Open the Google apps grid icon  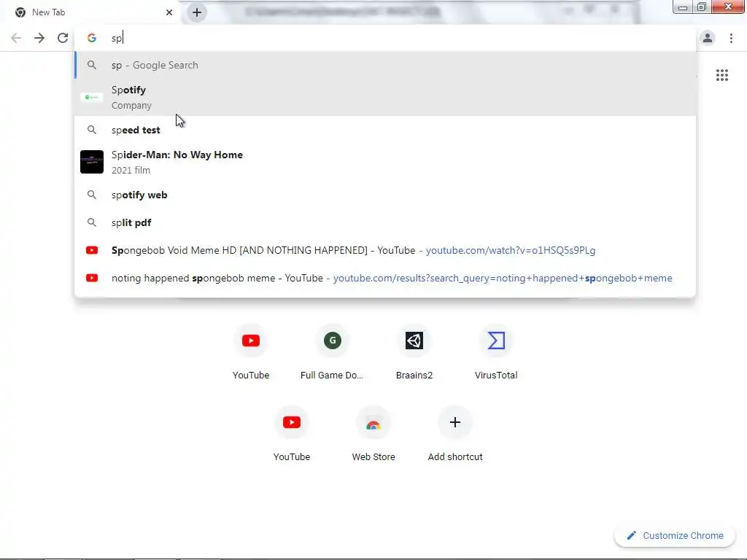(x=721, y=75)
